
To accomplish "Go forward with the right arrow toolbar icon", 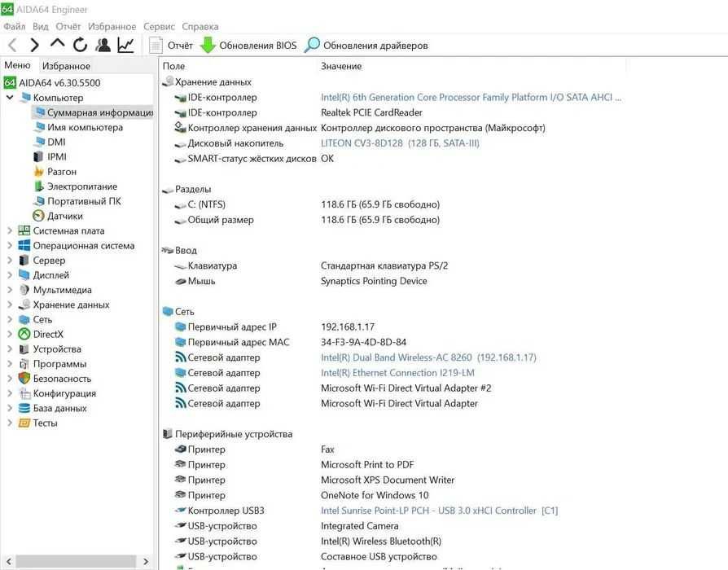I will [x=34, y=45].
